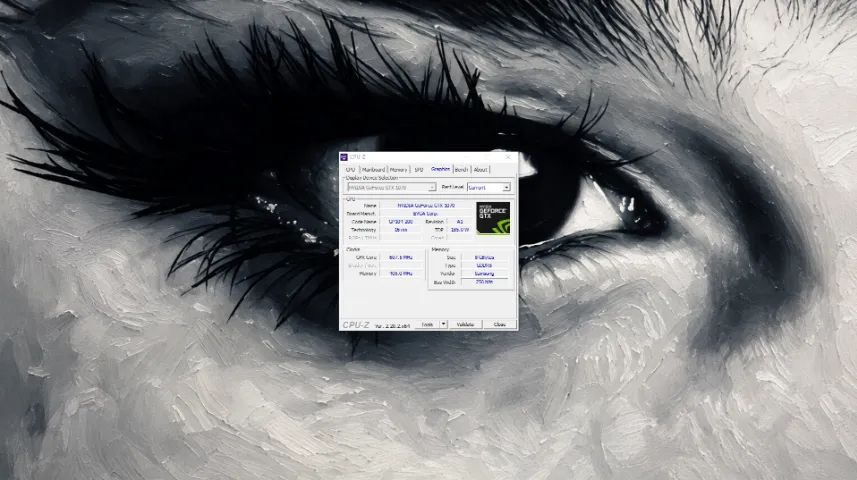
Task: Click the CPU-Z title bar app icon
Action: click(x=344, y=157)
